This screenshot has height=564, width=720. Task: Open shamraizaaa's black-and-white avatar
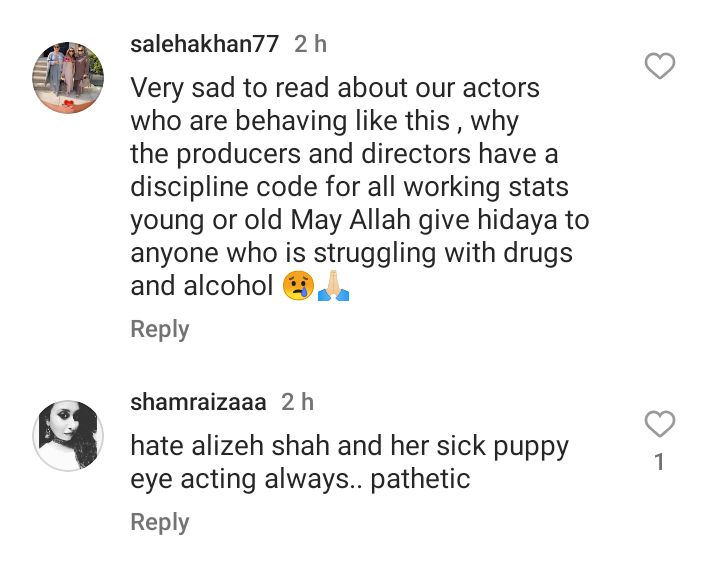[68, 435]
